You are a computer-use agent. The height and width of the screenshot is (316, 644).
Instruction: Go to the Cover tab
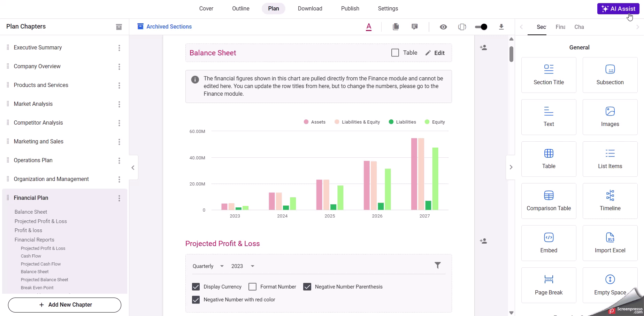click(x=206, y=9)
